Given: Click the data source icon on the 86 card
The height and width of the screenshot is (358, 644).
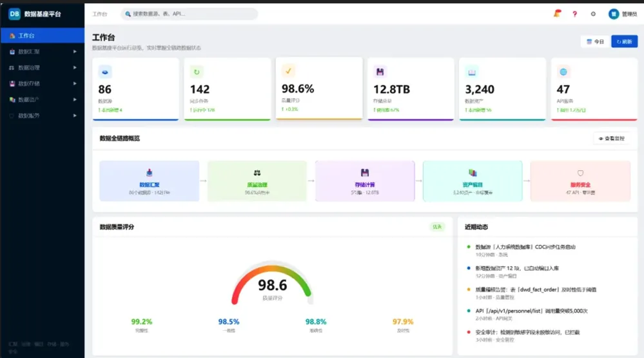Looking at the screenshot, I should (105, 72).
